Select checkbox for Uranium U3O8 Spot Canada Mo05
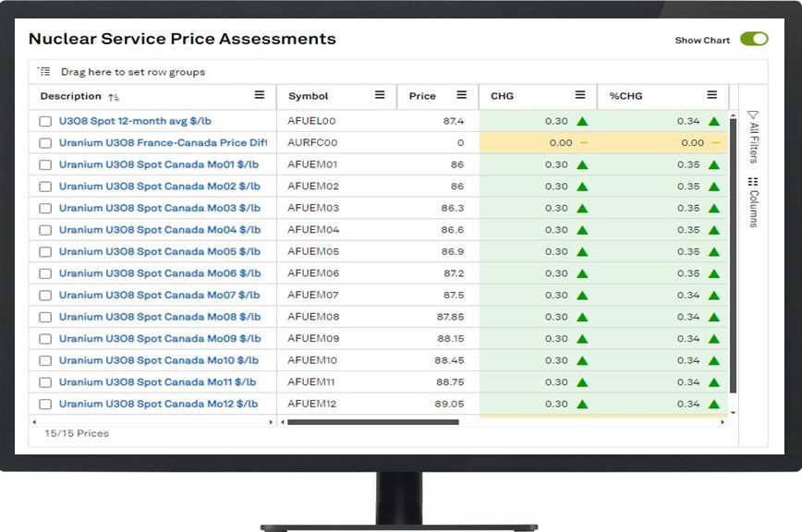The image size is (802, 532). [45, 252]
